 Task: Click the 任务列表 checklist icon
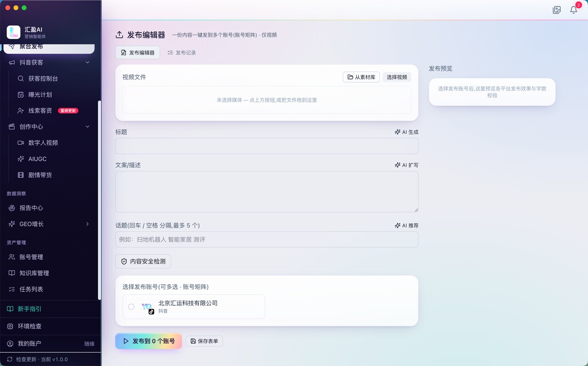(x=12, y=289)
